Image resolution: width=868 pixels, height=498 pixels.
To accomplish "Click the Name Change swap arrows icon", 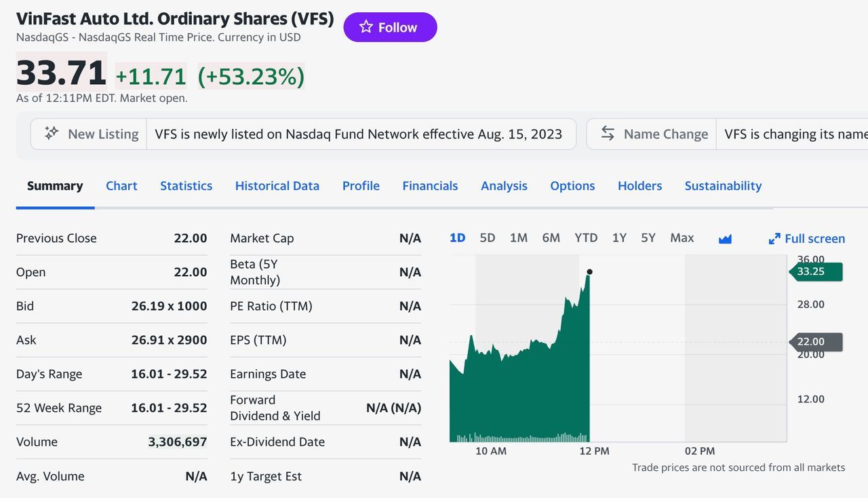I will (x=608, y=134).
